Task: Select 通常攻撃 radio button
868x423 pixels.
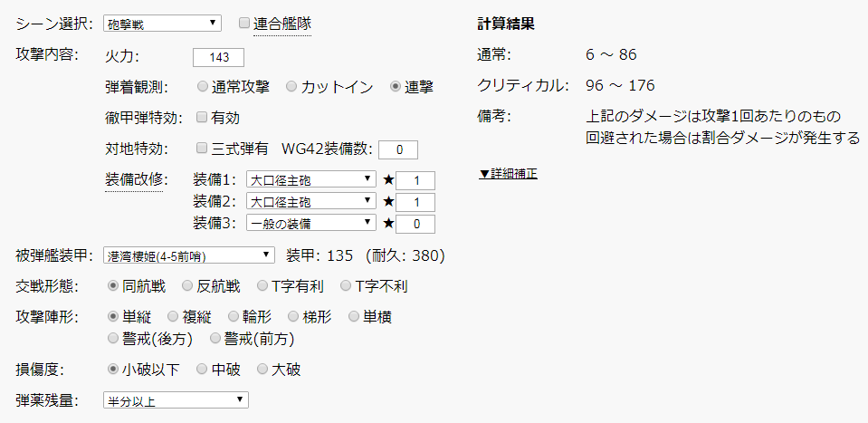Action: pos(203,87)
